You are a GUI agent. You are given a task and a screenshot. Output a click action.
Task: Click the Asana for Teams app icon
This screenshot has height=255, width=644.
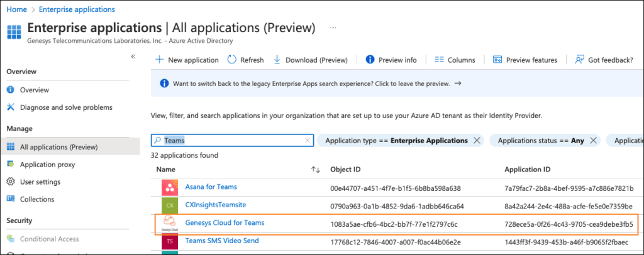click(x=170, y=187)
